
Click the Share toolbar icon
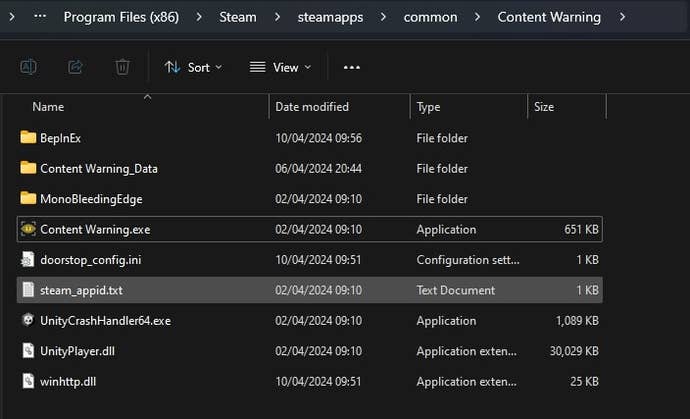75,67
